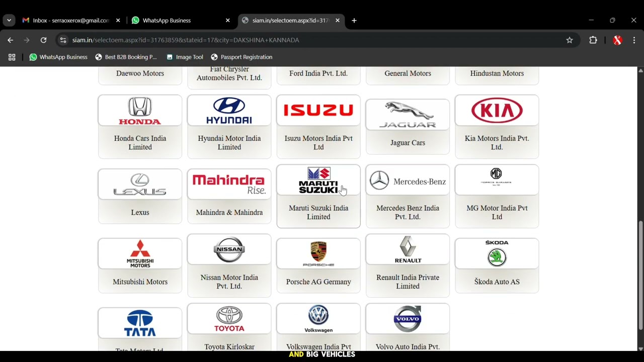The width and height of the screenshot is (644, 362).
Task: Click the Honda logo image
Action: pyautogui.click(x=140, y=111)
